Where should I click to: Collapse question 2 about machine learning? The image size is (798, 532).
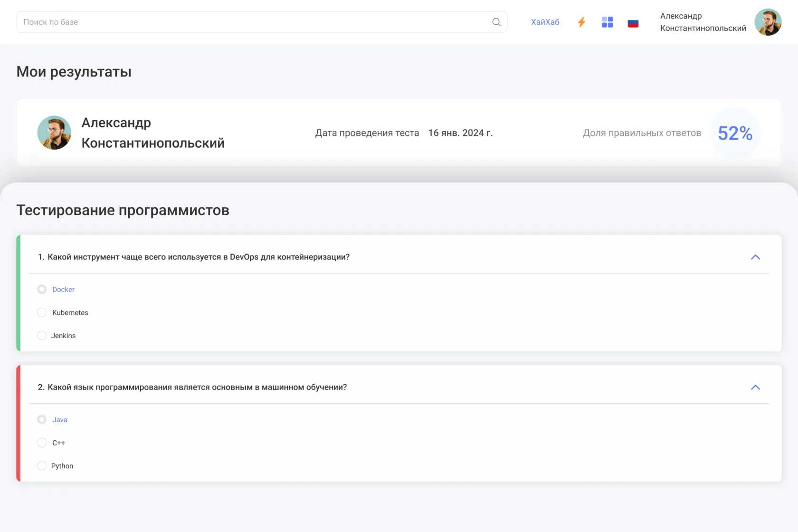755,387
